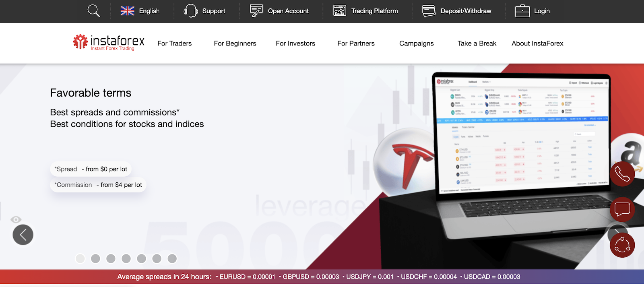Go to previous slide with left arrow
This screenshot has width=644, height=287.
pos(23,235)
